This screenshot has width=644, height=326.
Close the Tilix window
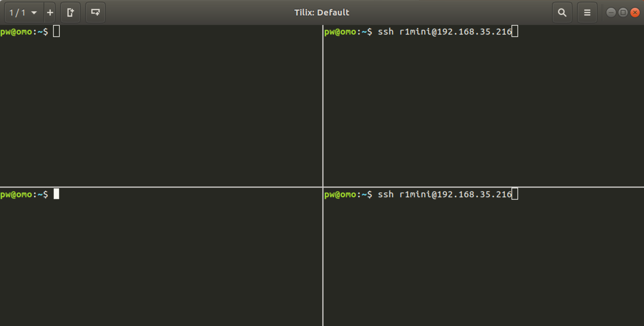[635, 13]
